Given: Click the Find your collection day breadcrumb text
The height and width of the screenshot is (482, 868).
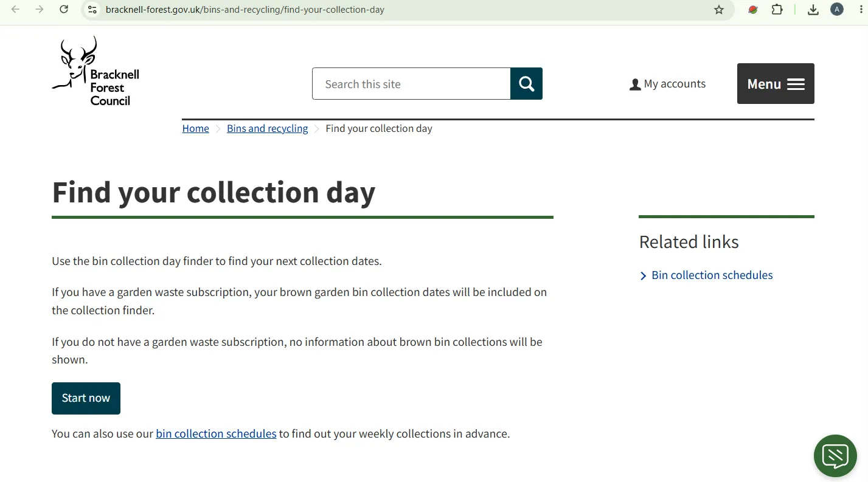Looking at the screenshot, I should tap(379, 128).
